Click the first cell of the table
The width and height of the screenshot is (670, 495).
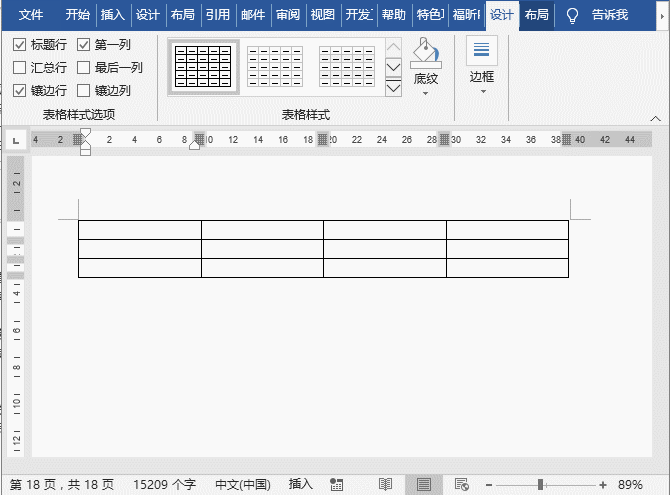140,230
